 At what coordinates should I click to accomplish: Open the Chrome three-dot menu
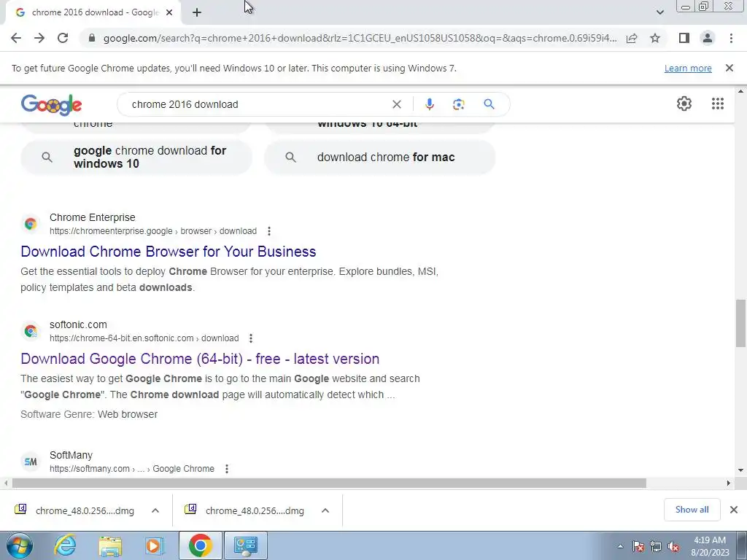click(731, 38)
